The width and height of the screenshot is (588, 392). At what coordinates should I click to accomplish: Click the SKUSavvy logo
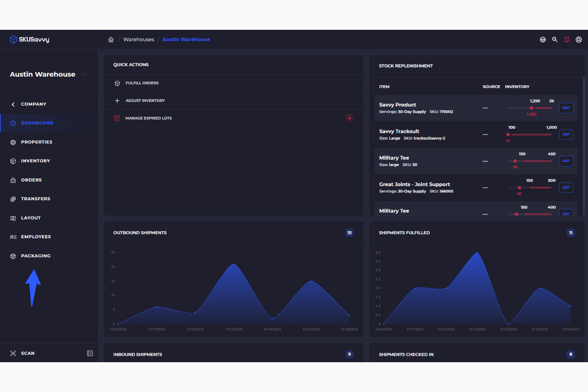[x=29, y=39]
